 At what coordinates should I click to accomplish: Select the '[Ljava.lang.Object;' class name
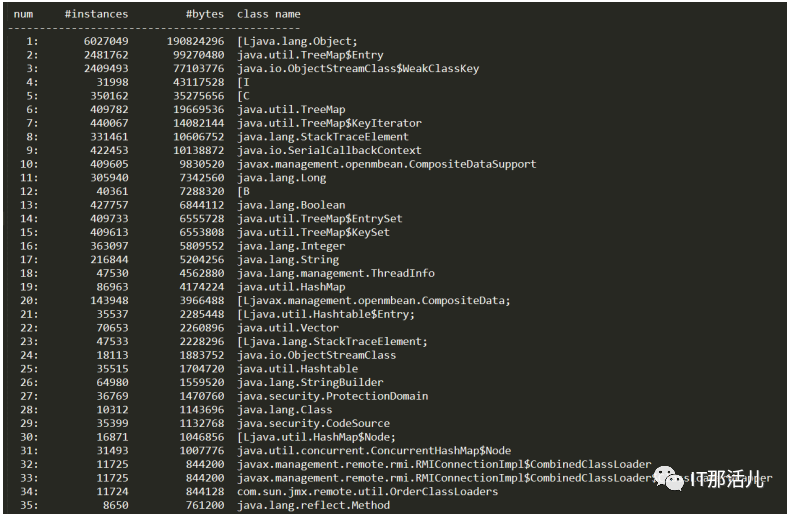297,41
